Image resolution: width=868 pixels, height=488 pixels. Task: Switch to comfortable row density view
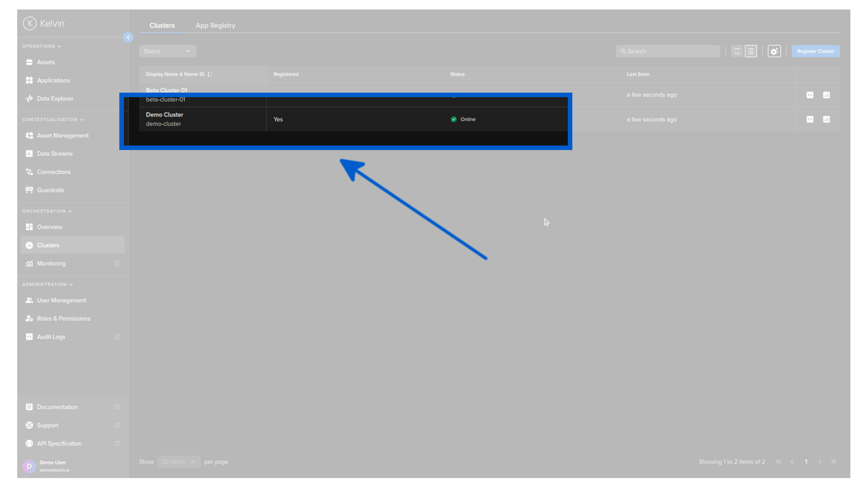(737, 52)
